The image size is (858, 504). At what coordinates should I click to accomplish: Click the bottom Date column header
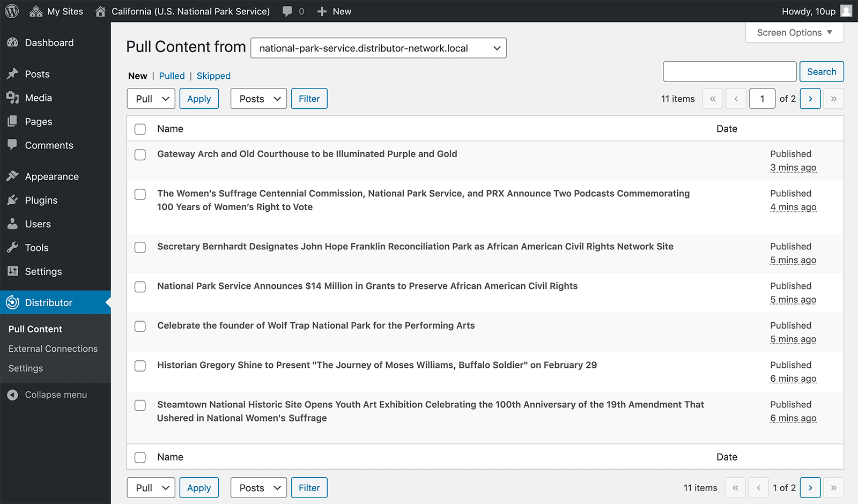point(727,457)
